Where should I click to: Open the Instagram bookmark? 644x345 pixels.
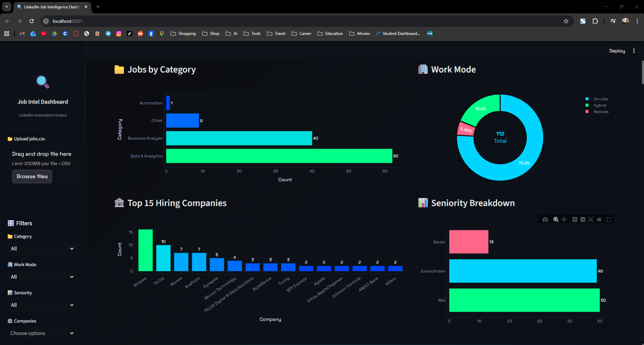[x=119, y=34]
